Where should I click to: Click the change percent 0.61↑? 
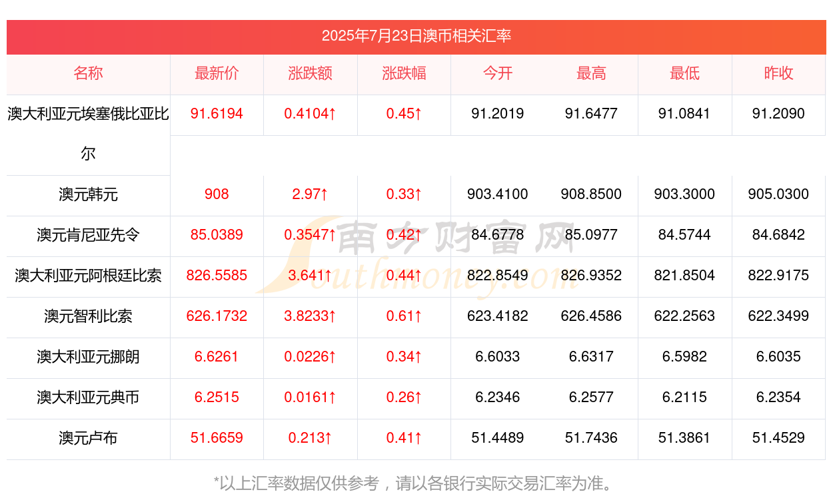(404, 316)
